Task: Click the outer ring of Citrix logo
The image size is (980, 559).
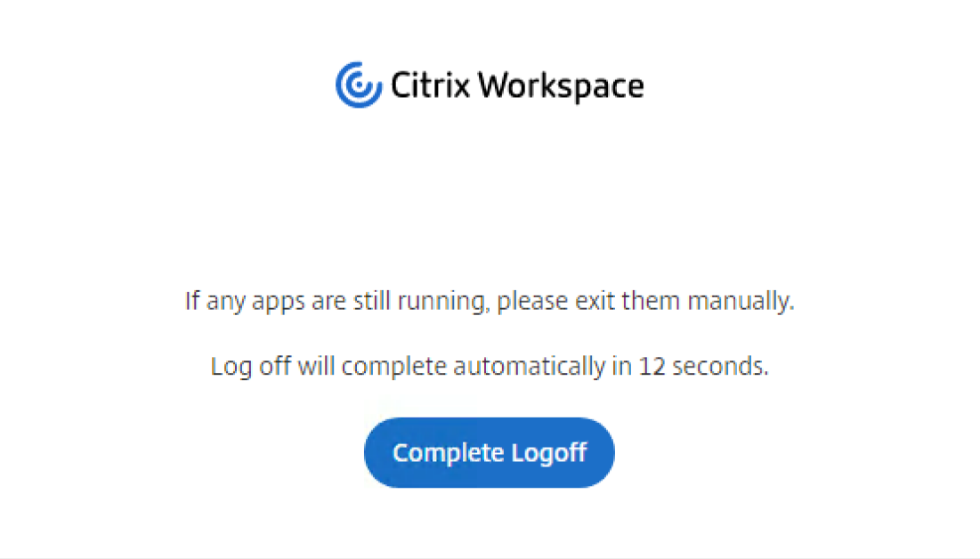Action: click(339, 87)
